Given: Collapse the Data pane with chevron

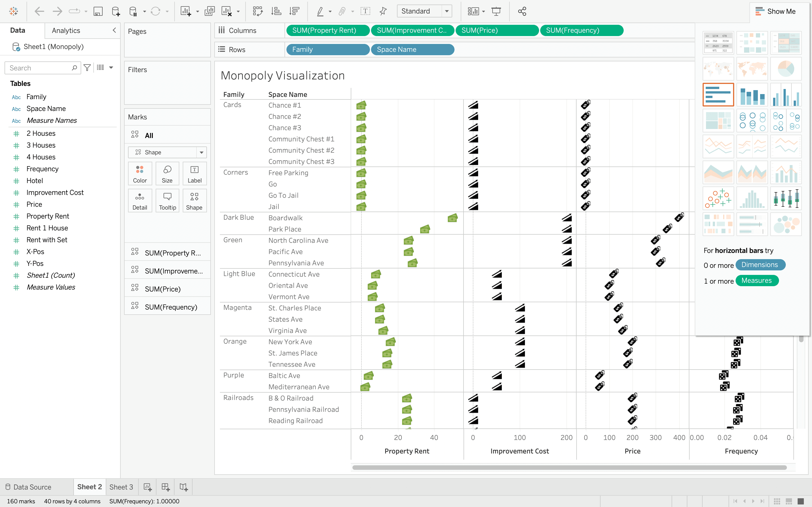Looking at the screenshot, I should [114, 30].
